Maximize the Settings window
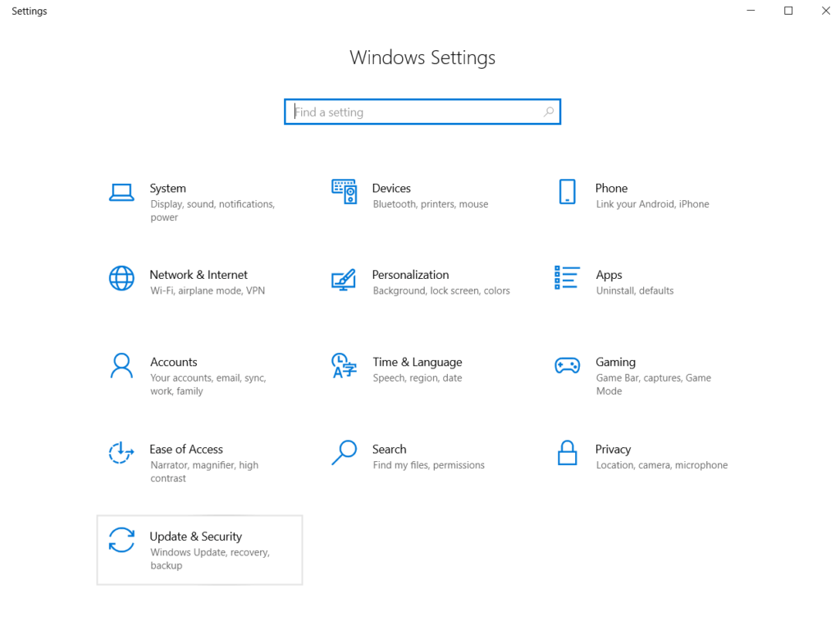840x635 pixels. pyautogui.click(x=788, y=11)
